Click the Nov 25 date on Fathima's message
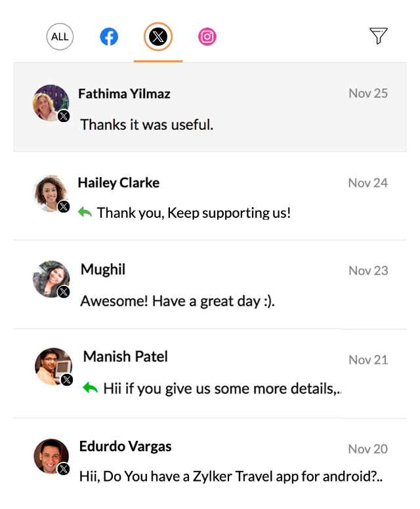This screenshot has height=509, width=420. (368, 94)
